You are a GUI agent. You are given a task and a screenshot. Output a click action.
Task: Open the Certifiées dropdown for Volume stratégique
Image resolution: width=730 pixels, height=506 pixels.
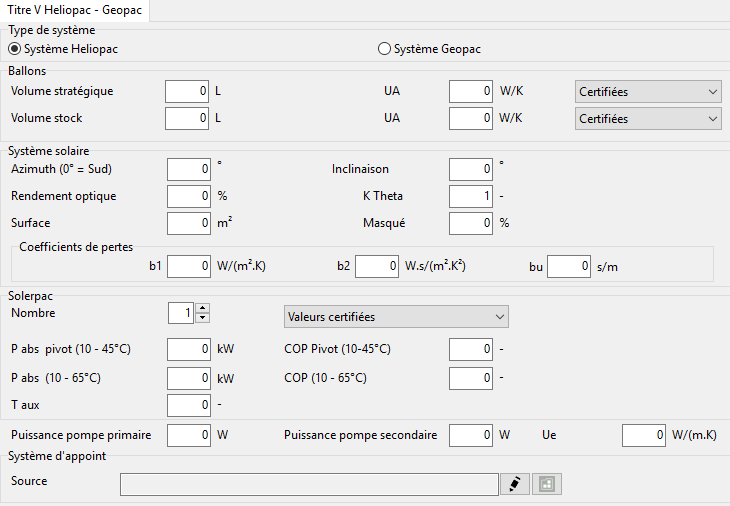click(x=648, y=92)
